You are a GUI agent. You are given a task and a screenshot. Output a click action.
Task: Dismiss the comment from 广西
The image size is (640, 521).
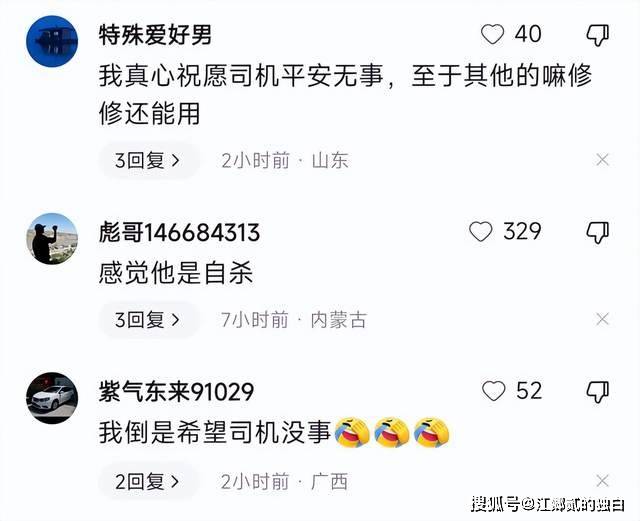[x=602, y=481]
